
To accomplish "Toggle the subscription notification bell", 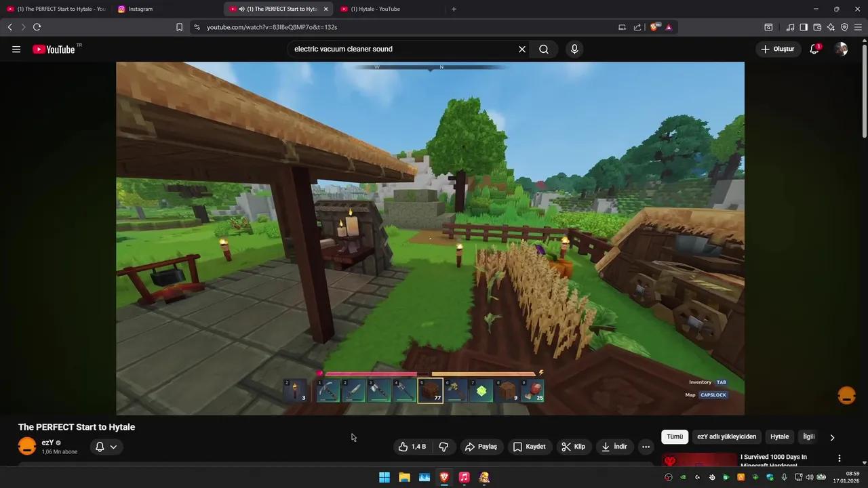I will click(100, 447).
